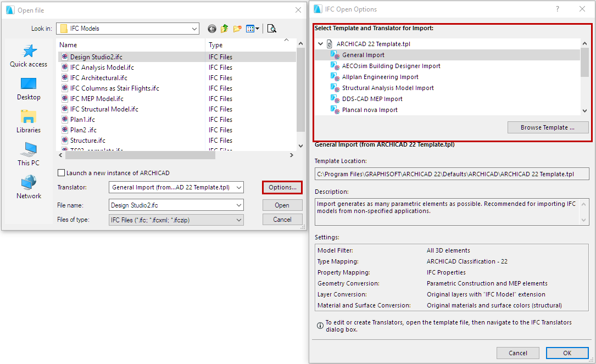596x364 pixels.
Task: Click file list horizontal scrollbar right arrow
Action: (x=292, y=155)
